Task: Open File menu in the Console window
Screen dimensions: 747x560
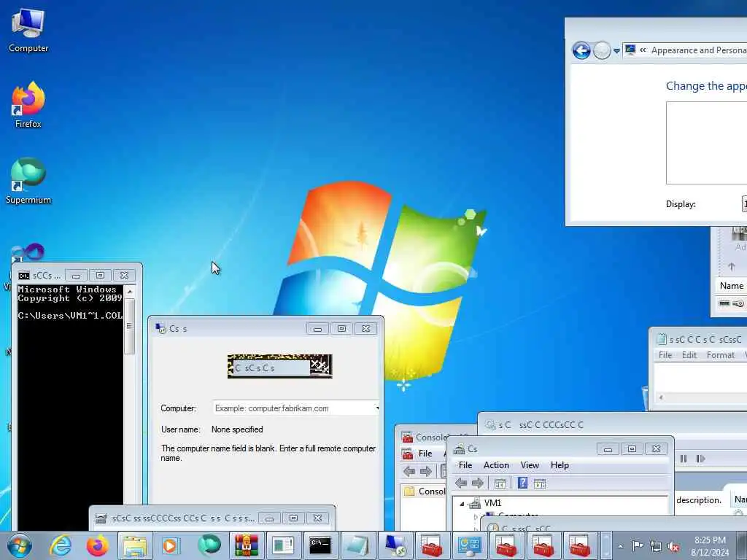Action: (x=425, y=454)
